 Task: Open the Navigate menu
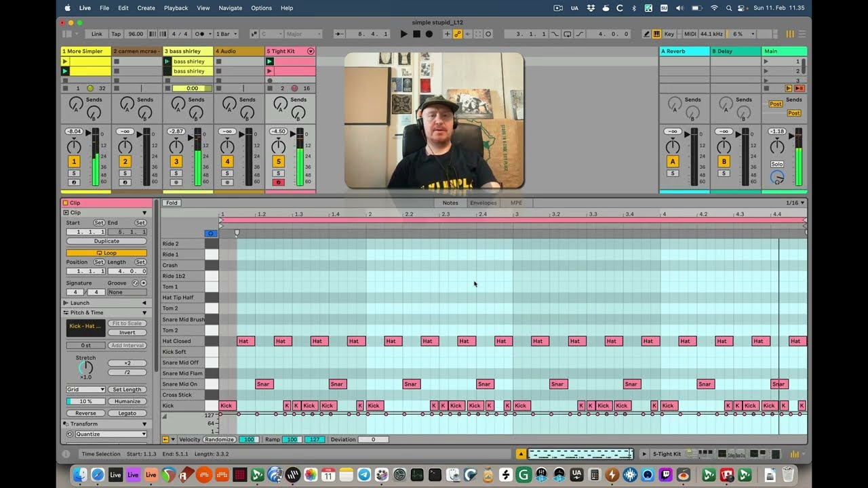(231, 8)
